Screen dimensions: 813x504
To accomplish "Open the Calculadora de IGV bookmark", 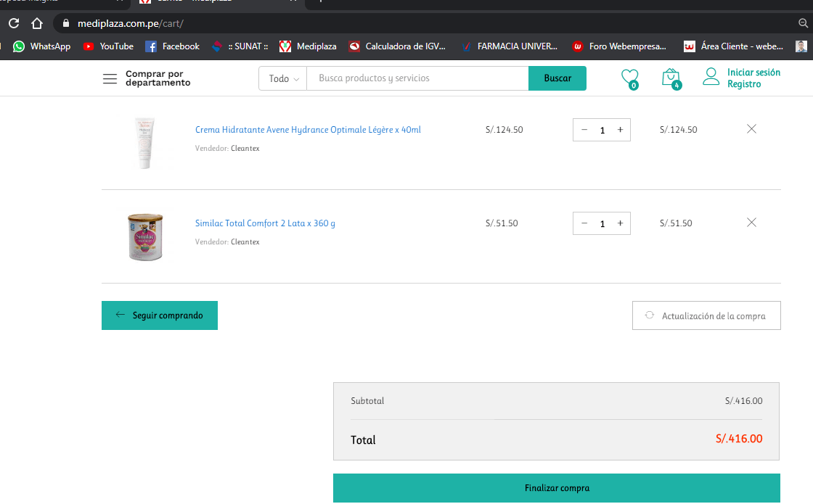I will click(x=397, y=46).
